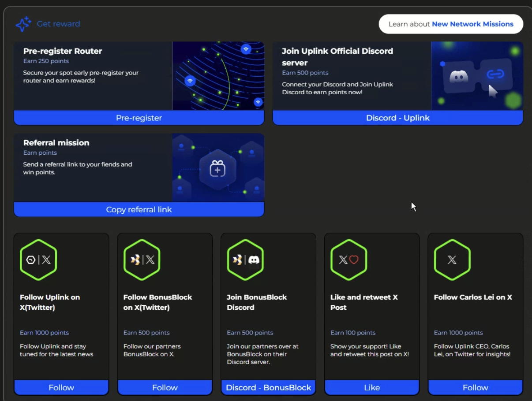
Task: Click 'Show your support!' description text
Action: pyautogui.click(x=370, y=350)
